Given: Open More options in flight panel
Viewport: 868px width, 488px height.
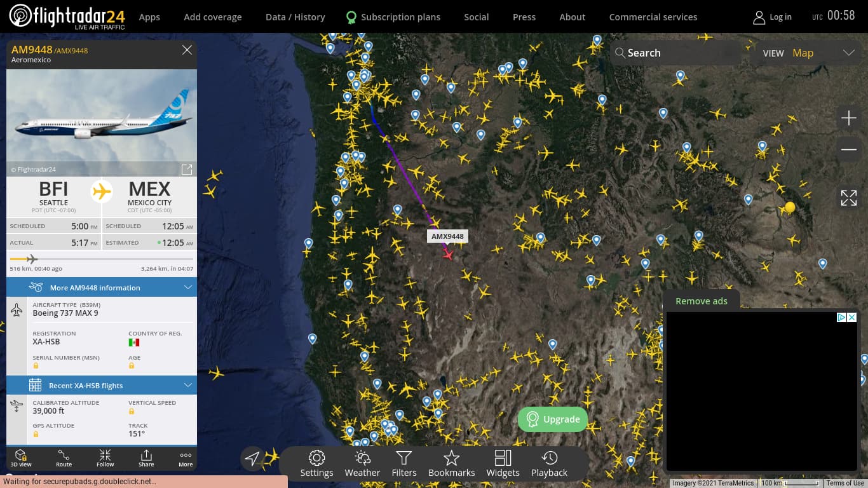Looking at the screenshot, I should coord(186,458).
